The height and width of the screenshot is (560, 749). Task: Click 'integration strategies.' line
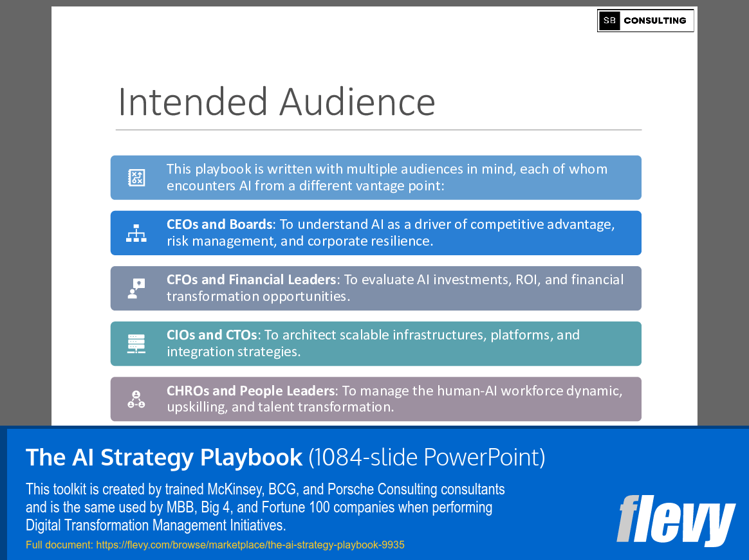click(x=234, y=352)
